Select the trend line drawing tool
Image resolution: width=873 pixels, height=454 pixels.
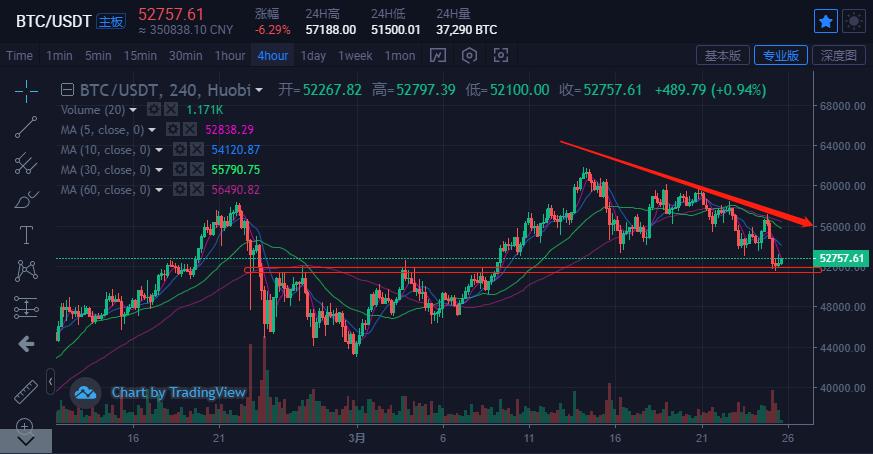26,127
